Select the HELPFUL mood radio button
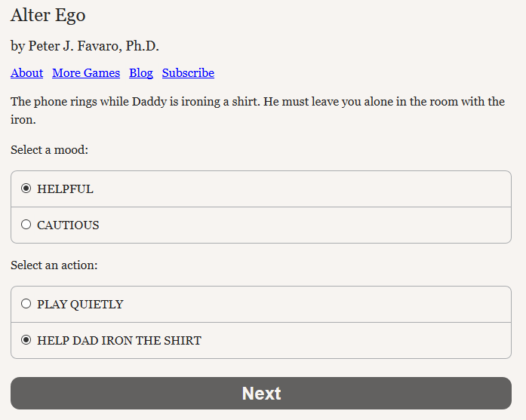The height and width of the screenshot is (420, 526). [x=26, y=189]
